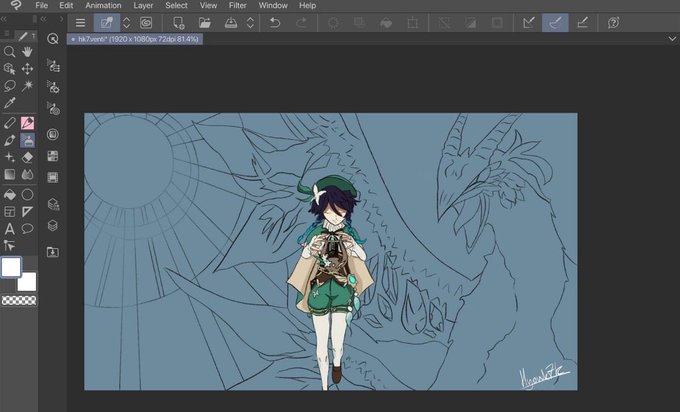This screenshot has width=680, height=412.
Task: Click the Open file folder icon
Action: click(x=205, y=23)
